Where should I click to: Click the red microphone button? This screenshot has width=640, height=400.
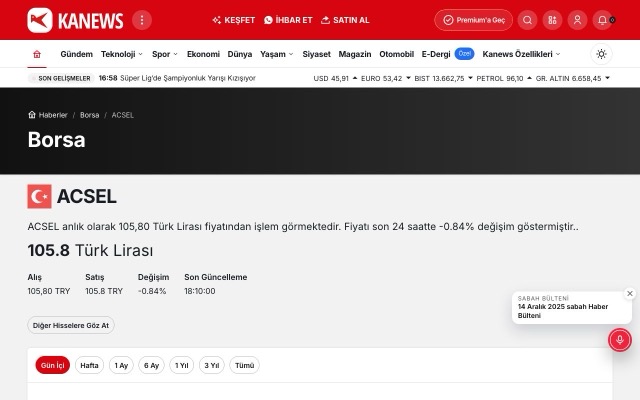point(620,340)
